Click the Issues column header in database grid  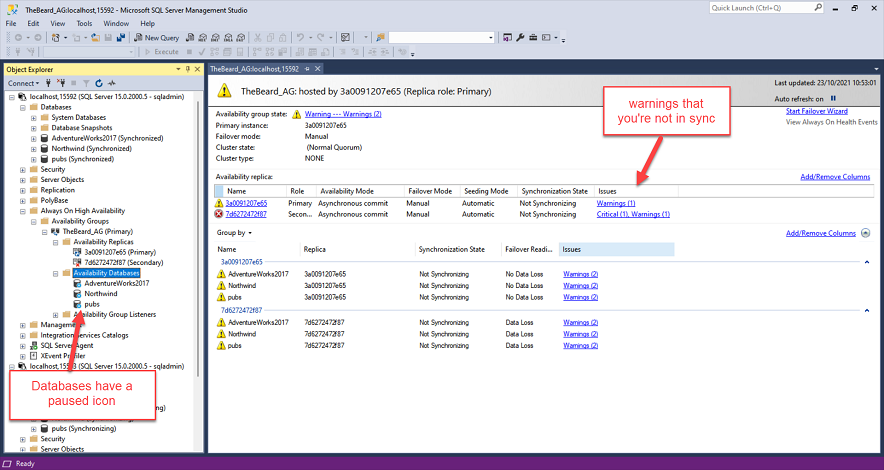point(617,250)
